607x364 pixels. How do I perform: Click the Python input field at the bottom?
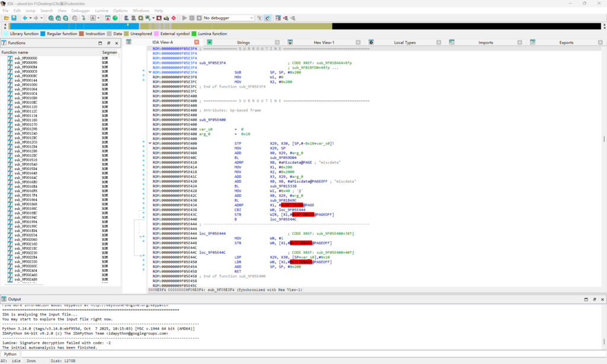[178, 354]
